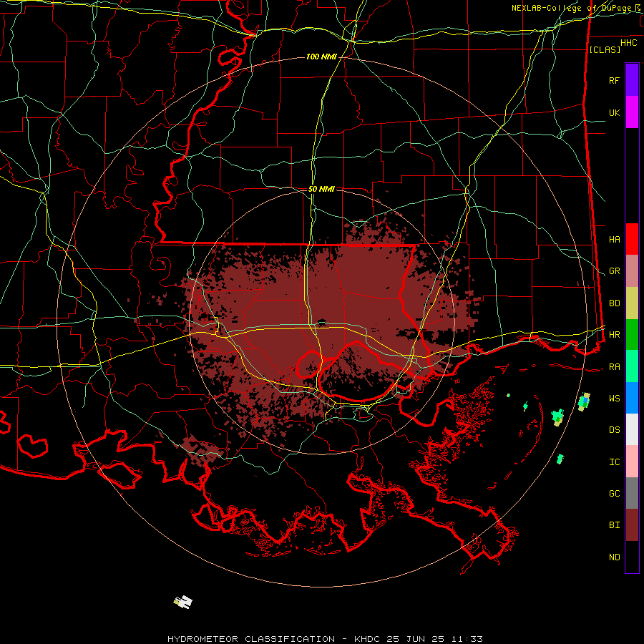Click the RA legend label
This screenshot has width=644, height=644.
pyautogui.click(x=614, y=367)
